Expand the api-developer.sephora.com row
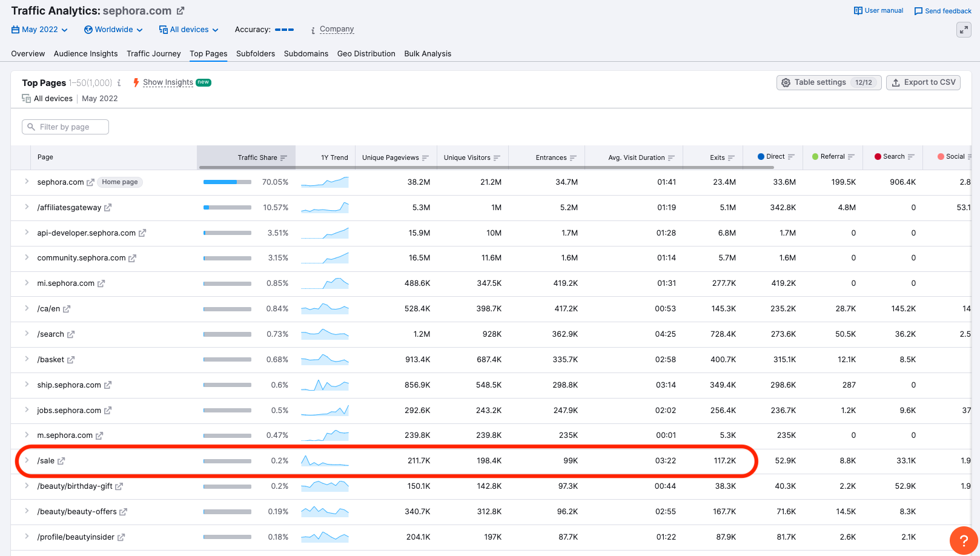Screen dimensions: 980x556 tap(27, 233)
